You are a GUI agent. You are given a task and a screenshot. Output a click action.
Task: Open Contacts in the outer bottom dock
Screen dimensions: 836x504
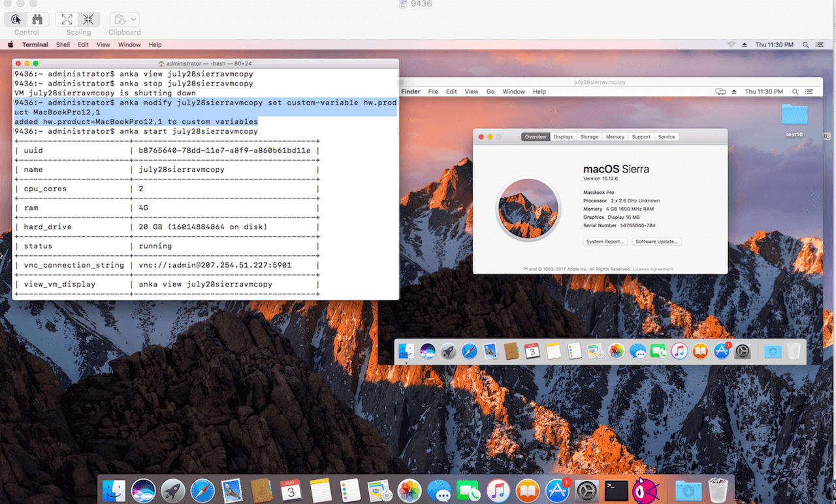[261, 490]
